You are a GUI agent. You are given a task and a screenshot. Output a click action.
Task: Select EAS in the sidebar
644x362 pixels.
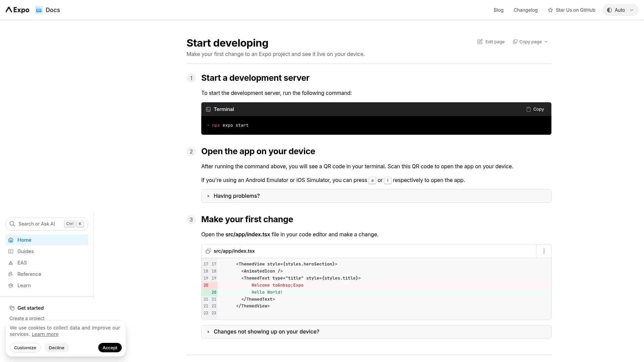pos(22,262)
